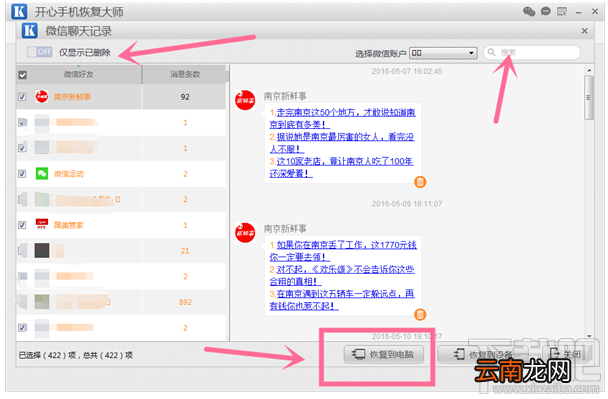This screenshot has height=399, width=608.
Task: Open link 这10家老店
Action: [x=341, y=167]
